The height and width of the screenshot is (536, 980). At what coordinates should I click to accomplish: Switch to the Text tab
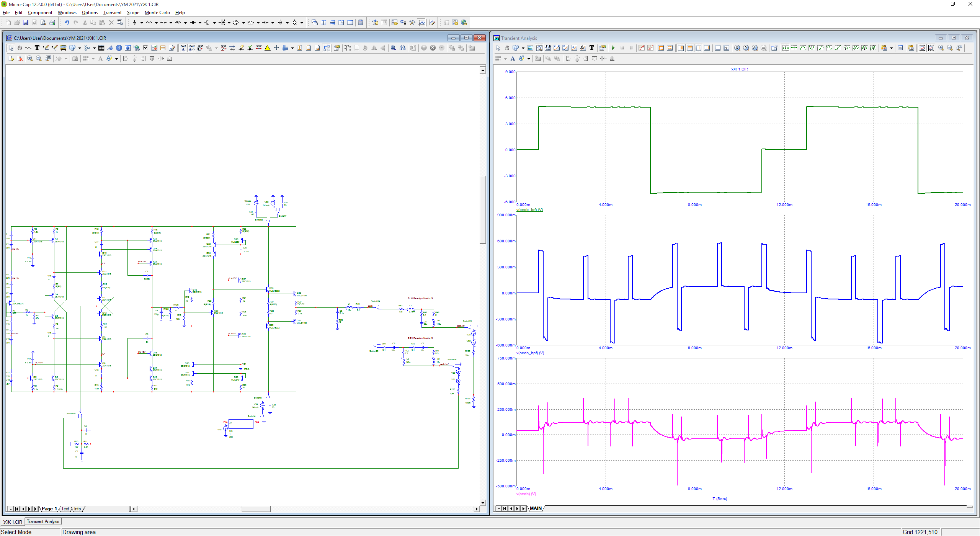click(x=65, y=509)
